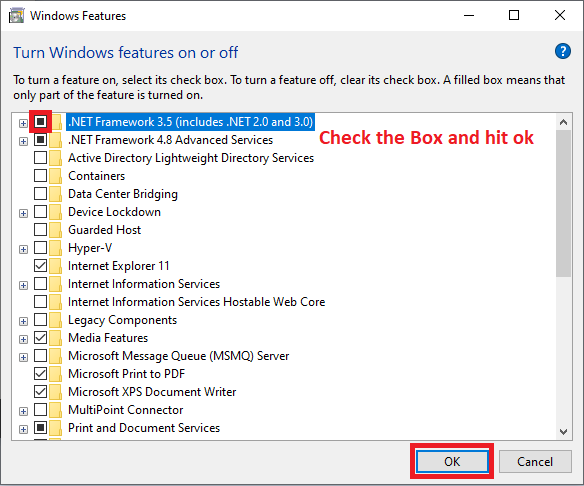This screenshot has height=486, width=584.
Task: Minimize the Windows Features window
Action: click(469, 15)
